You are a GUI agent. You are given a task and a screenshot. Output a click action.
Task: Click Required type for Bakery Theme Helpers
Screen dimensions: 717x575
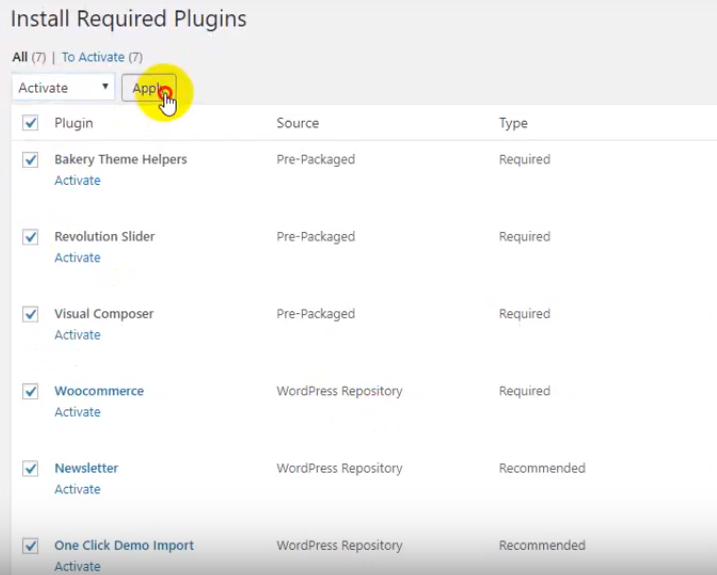coord(524,160)
